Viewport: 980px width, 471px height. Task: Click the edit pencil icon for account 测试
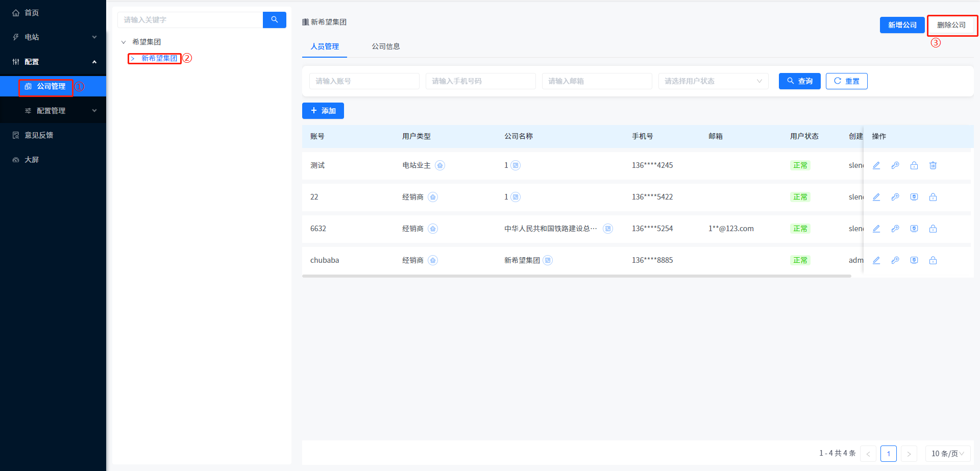[876, 165]
